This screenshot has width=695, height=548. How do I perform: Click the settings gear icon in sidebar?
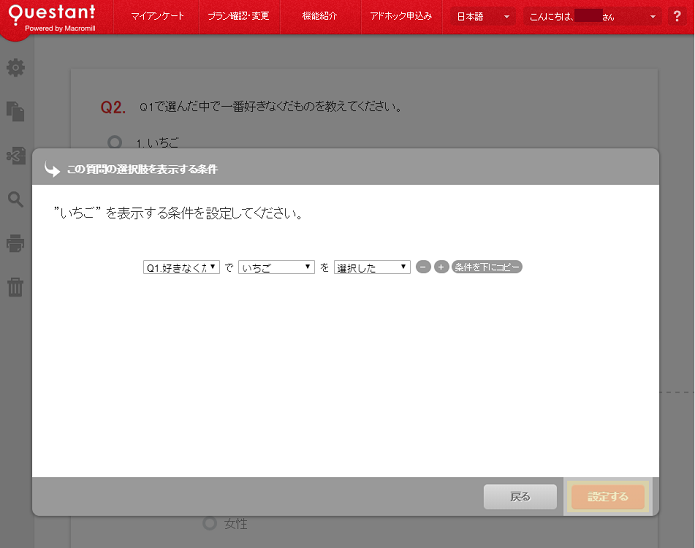click(16, 68)
